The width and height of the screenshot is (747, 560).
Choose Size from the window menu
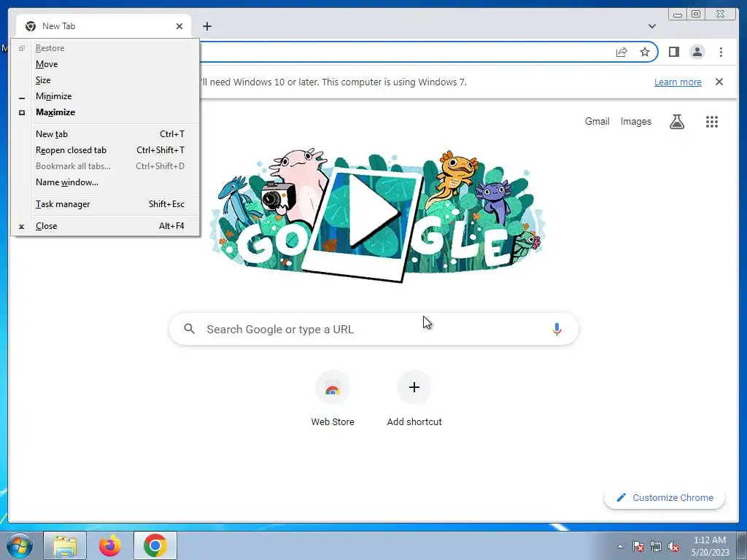105,80
